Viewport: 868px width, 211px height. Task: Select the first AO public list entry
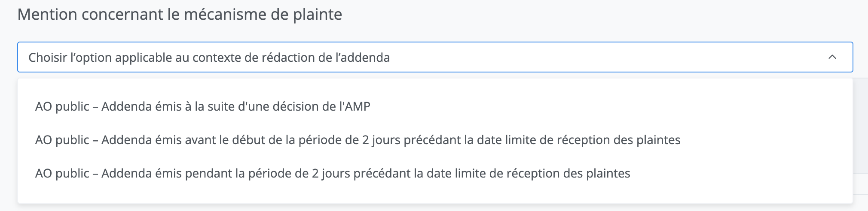[203, 106]
